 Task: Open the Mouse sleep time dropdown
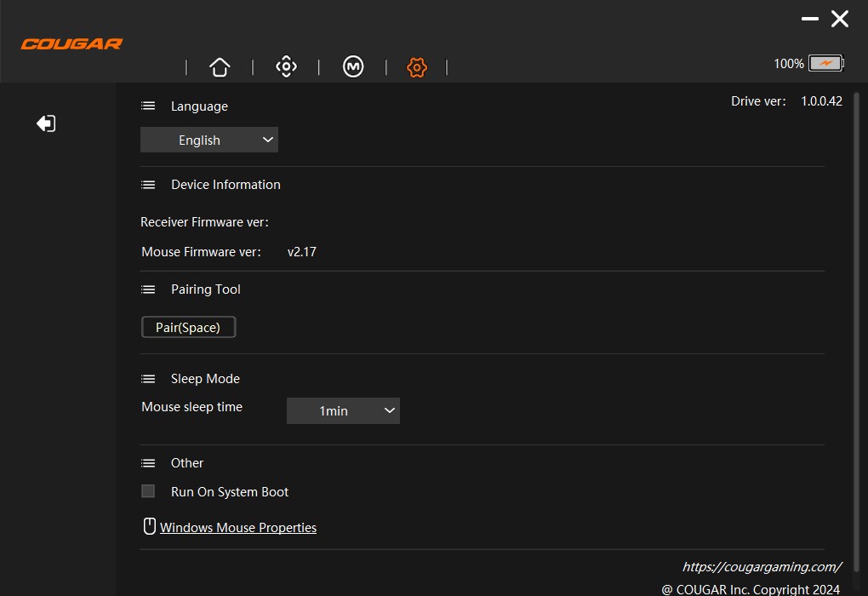click(343, 410)
